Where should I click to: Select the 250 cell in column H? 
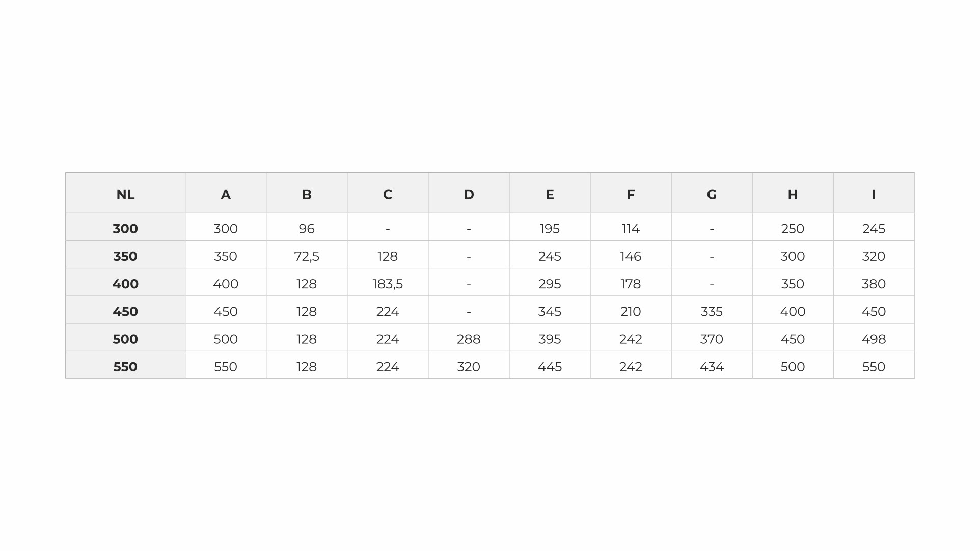pyautogui.click(x=793, y=229)
